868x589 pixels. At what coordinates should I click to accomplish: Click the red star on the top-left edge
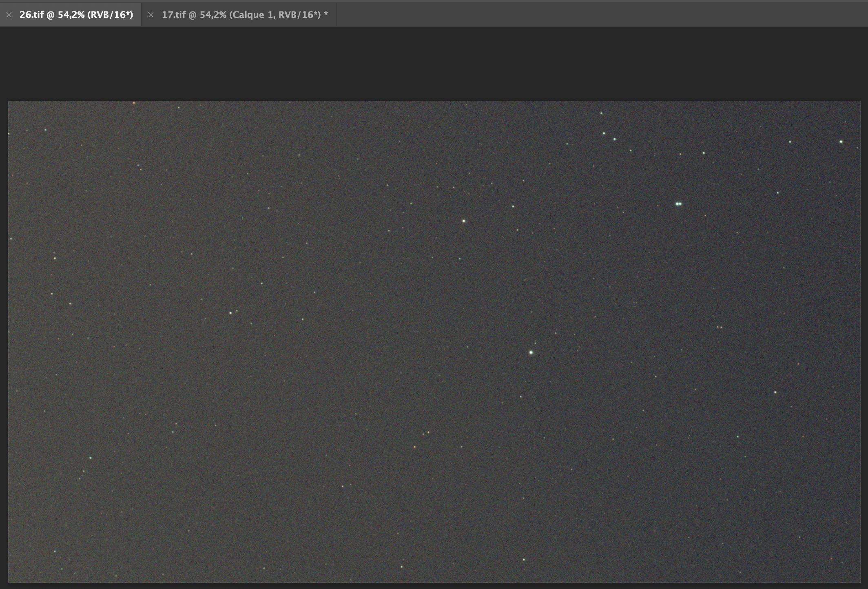pyautogui.click(x=134, y=103)
